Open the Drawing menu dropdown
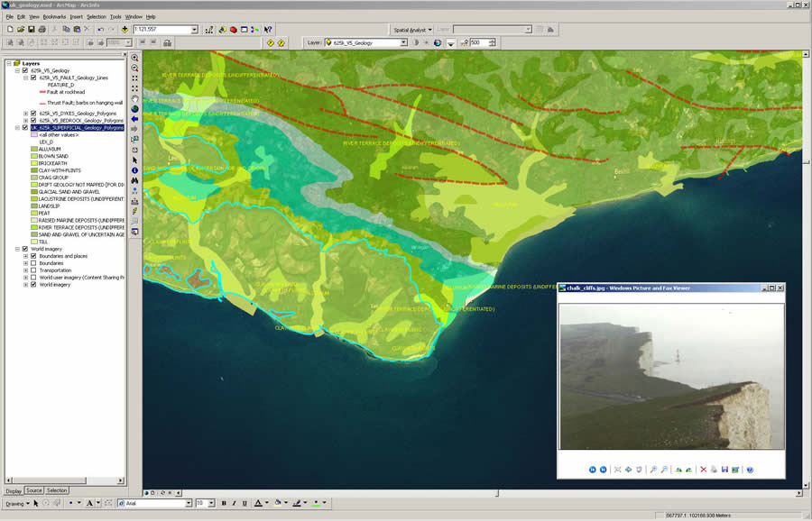This screenshot has height=521, width=812. click(17, 503)
